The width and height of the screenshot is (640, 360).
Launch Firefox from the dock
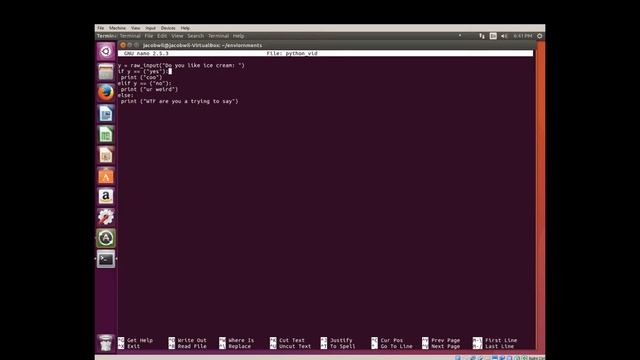click(x=106, y=93)
